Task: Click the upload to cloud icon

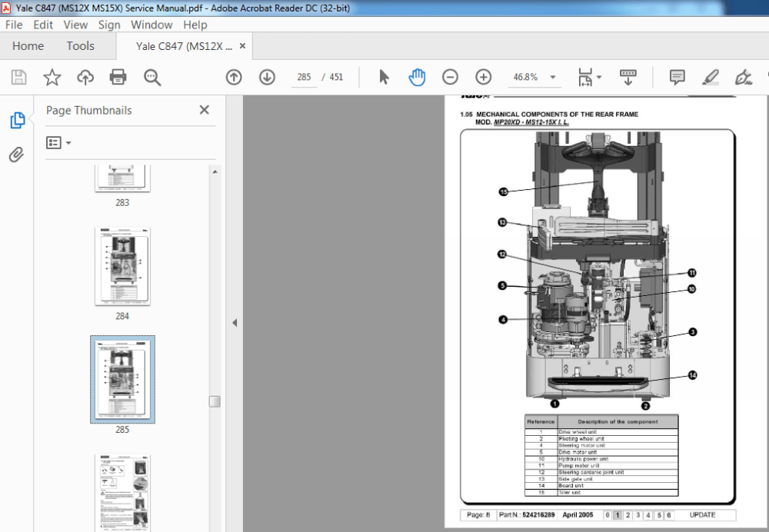Action: pyautogui.click(x=85, y=77)
